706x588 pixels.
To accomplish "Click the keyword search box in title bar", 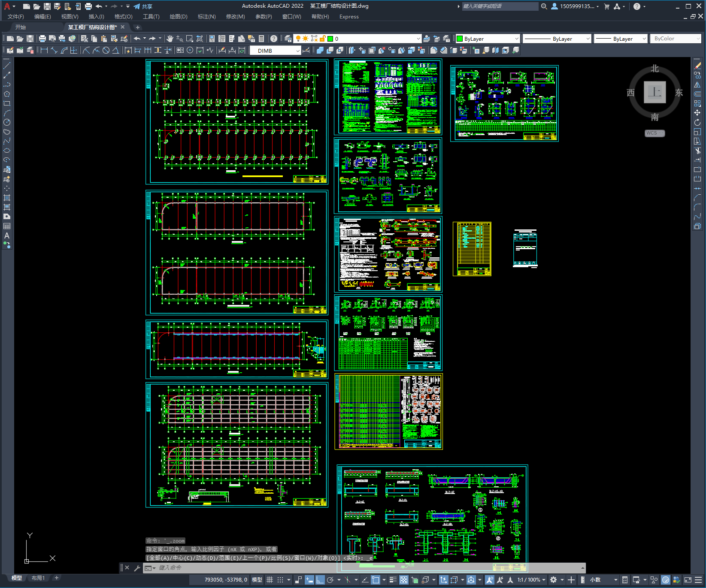I will [x=500, y=6].
